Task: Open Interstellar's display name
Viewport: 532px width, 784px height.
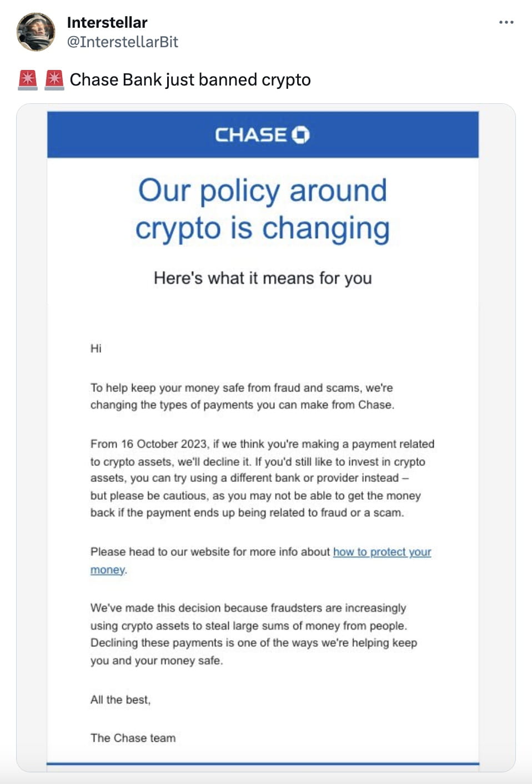Action: (x=107, y=22)
